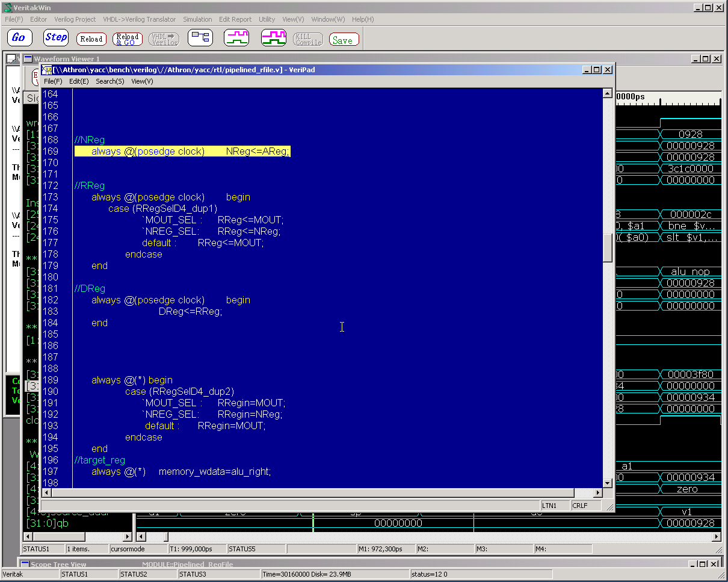
Task: Open the Verilog Project menu
Action: point(75,19)
